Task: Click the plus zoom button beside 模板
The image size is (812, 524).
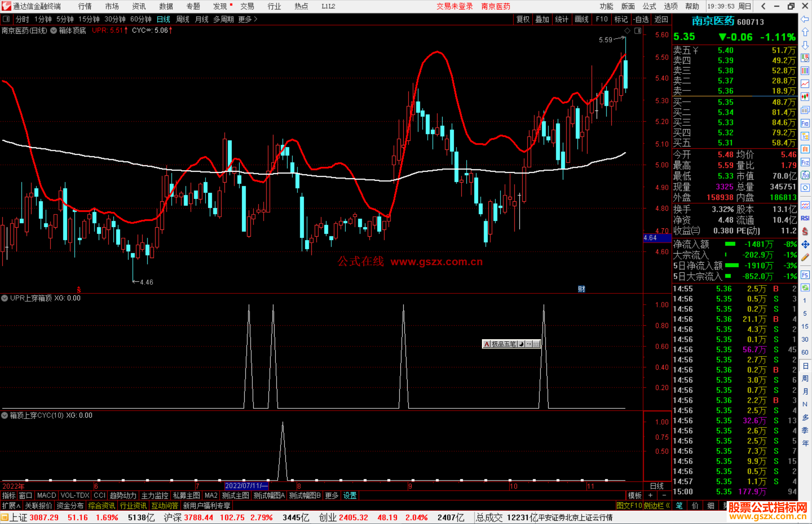Action: 650,495
